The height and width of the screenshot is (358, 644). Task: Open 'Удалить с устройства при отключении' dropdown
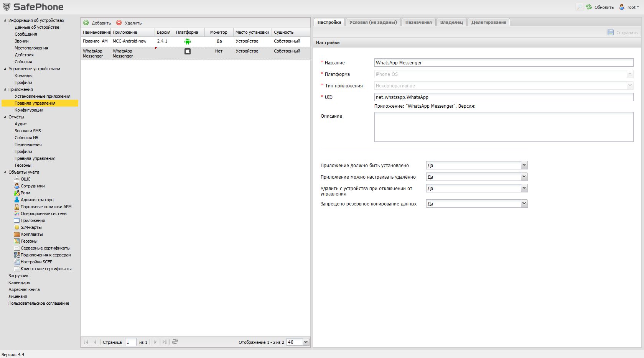(524, 188)
